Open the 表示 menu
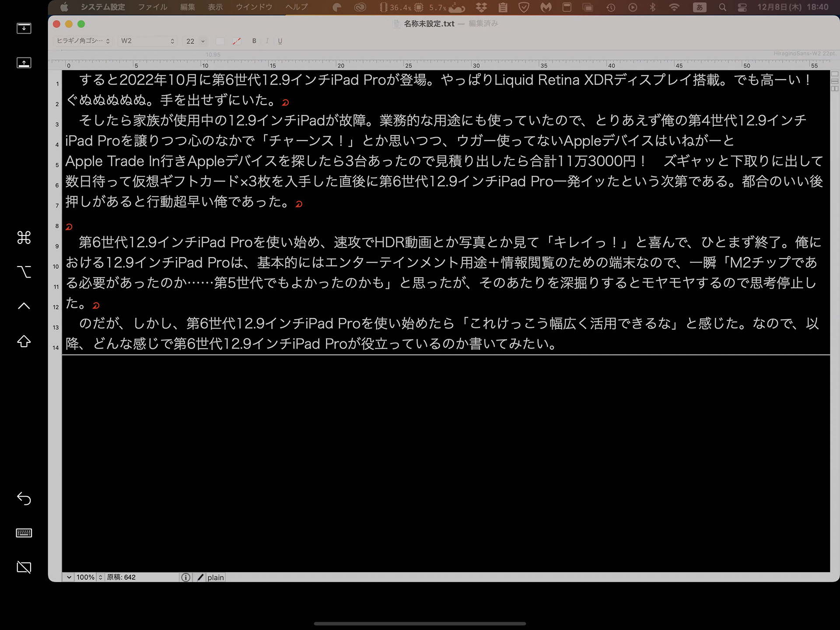Image resolution: width=840 pixels, height=630 pixels. 215,7
